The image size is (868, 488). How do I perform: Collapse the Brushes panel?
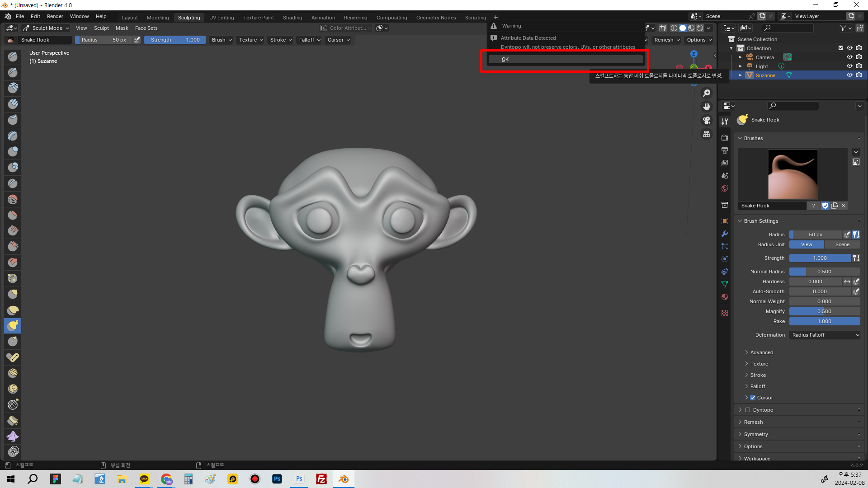(753, 138)
